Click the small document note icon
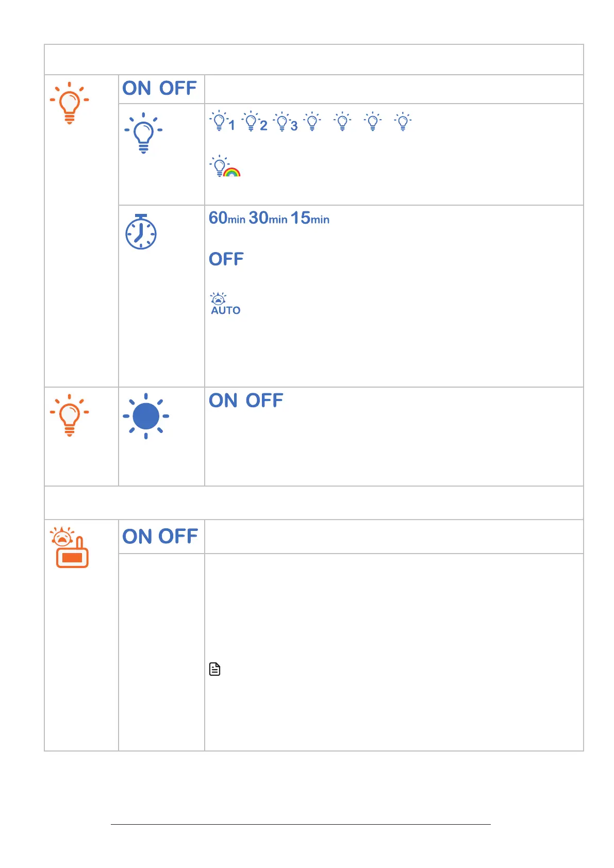Image resolution: width=614 pixels, height=868 pixels. tap(214, 669)
